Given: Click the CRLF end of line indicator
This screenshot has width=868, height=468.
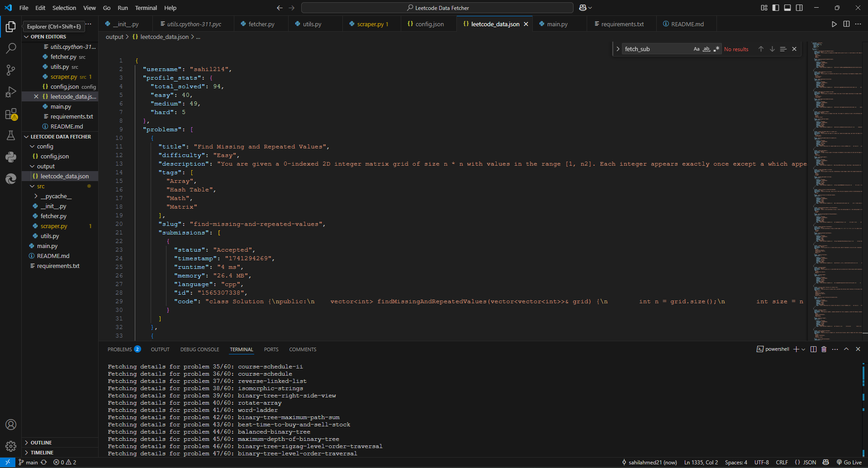Looking at the screenshot, I should [782, 463].
